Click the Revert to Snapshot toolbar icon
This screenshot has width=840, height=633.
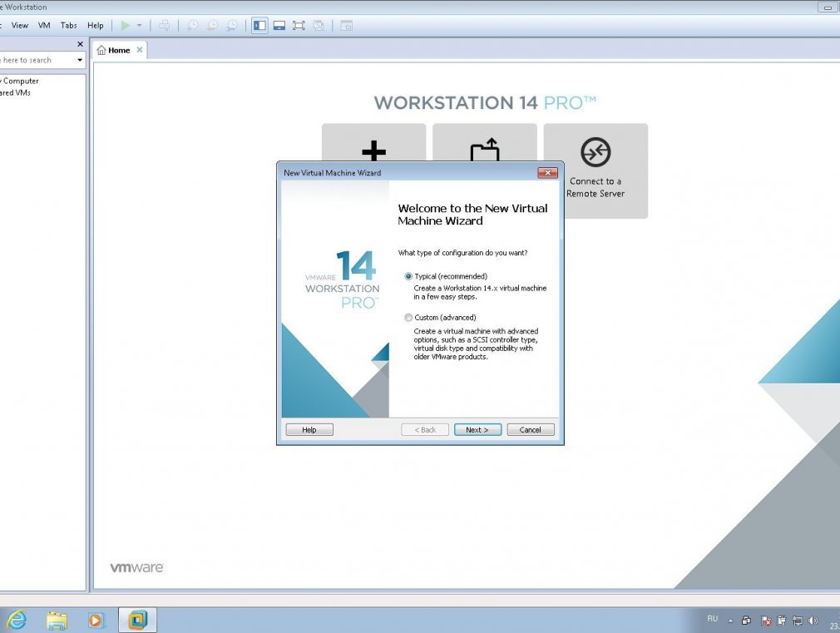tap(212, 25)
